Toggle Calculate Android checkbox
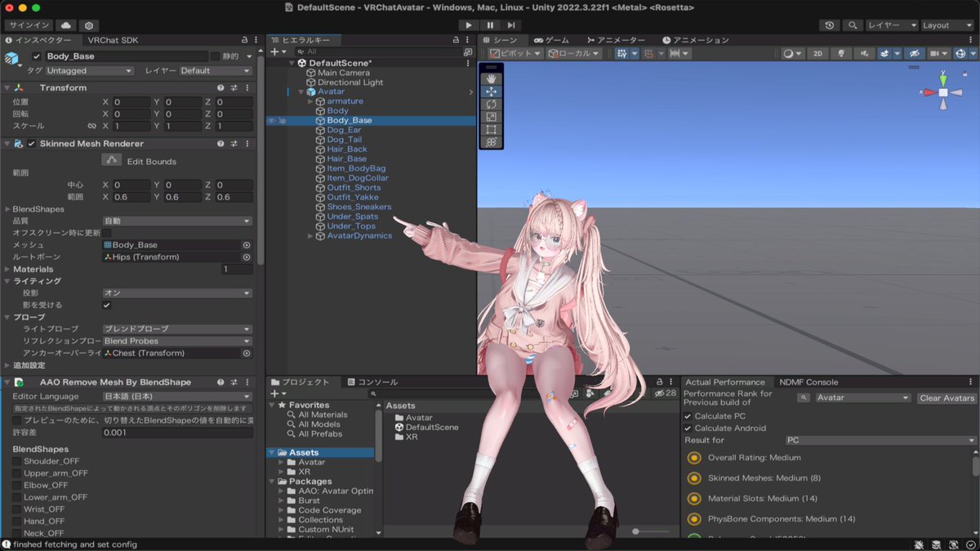The width and height of the screenshot is (980, 551). (688, 428)
